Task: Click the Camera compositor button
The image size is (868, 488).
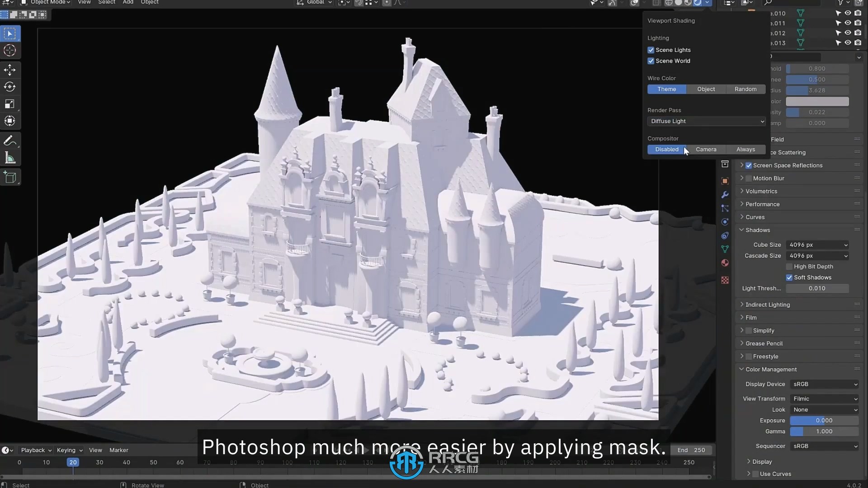Action: click(x=706, y=149)
